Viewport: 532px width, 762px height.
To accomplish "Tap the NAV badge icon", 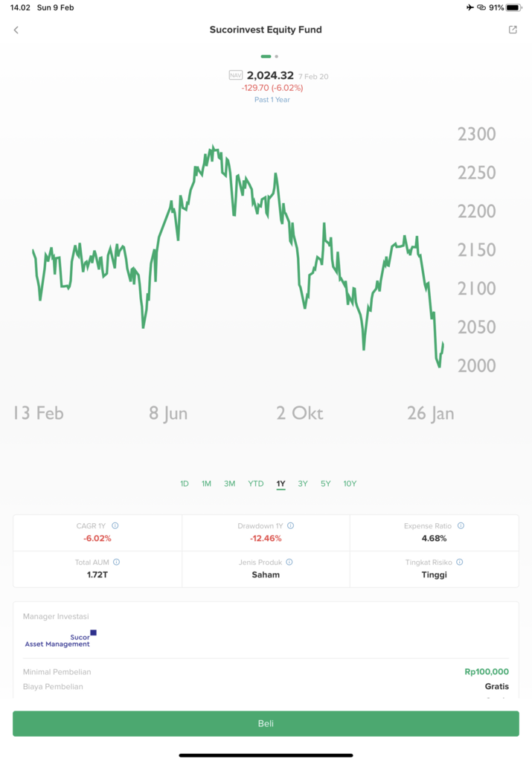I will [236, 75].
